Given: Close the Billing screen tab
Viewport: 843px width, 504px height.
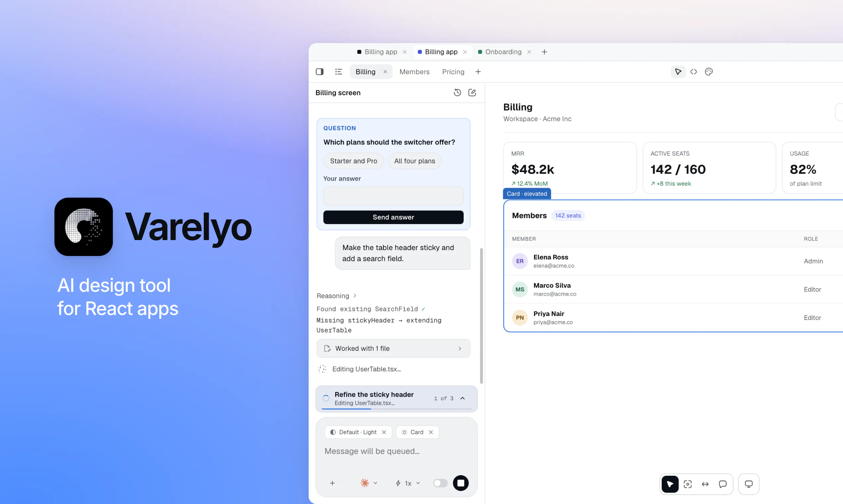Looking at the screenshot, I should (385, 72).
